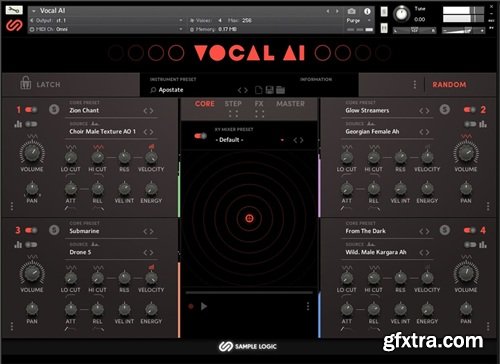Toggle core 1 power switch

[x=31, y=110]
